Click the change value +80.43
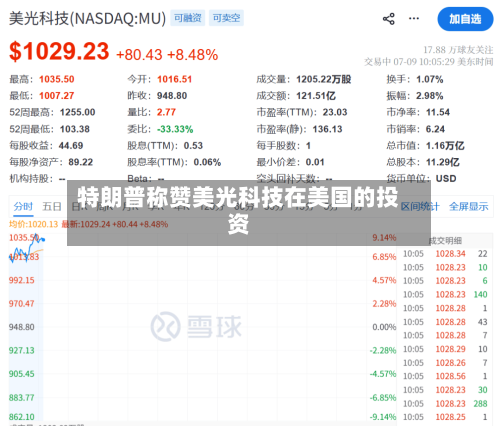The width and height of the screenshot is (500, 426). (x=139, y=55)
